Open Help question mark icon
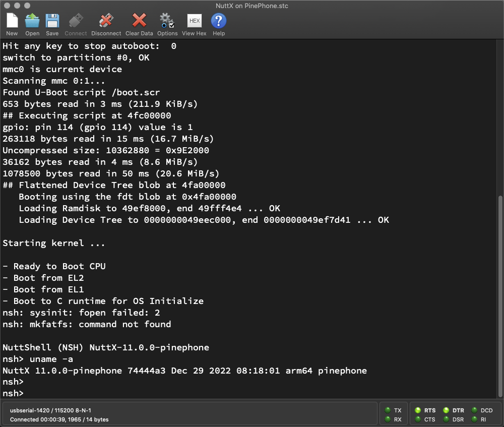Screen dimensions: 504x427 point(218,21)
